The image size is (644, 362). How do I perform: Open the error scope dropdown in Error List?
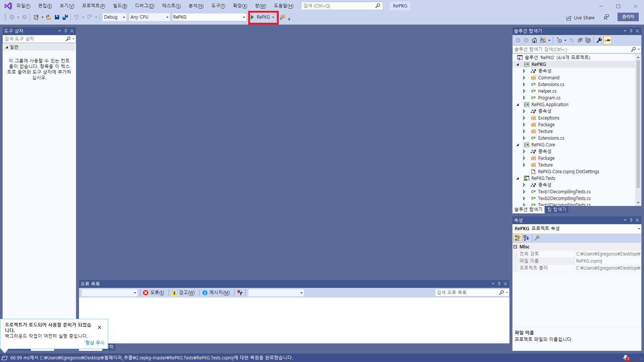(x=110, y=293)
